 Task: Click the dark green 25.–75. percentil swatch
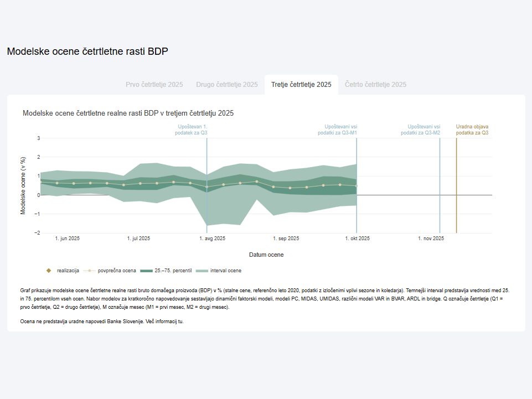coord(147,271)
